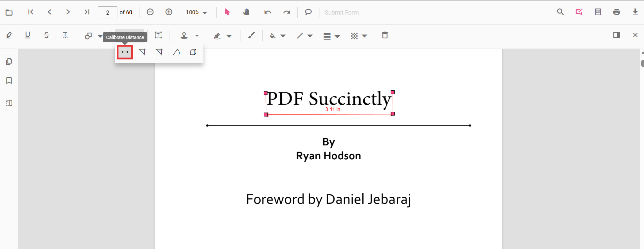Expand the shapes annotation dropdown
The image size is (644, 249).
click(100, 36)
